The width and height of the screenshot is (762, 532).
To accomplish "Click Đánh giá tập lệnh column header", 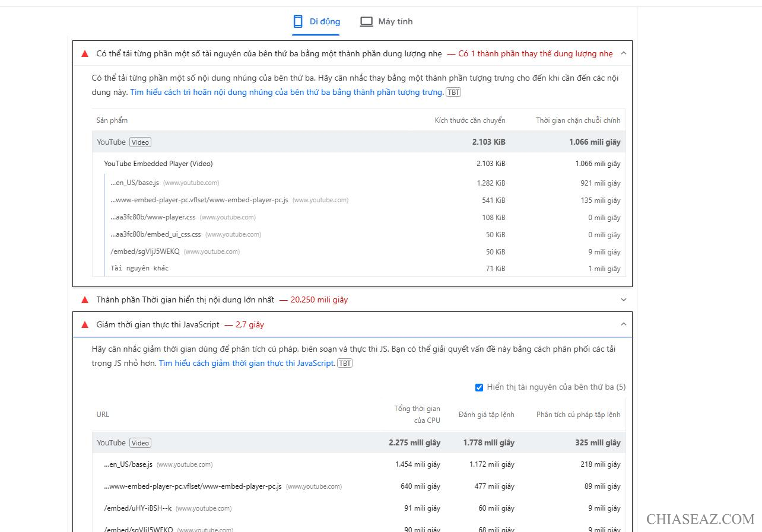I will pyautogui.click(x=487, y=415).
